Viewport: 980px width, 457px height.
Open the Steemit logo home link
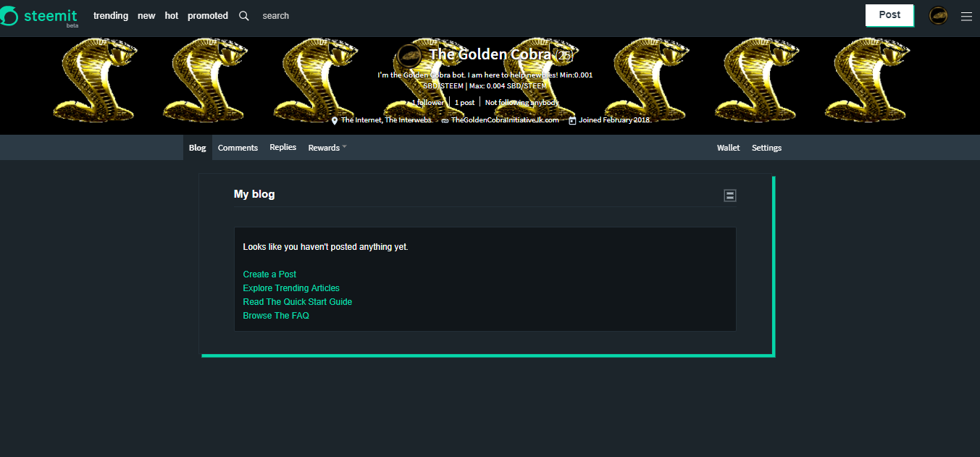tap(40, 16)
